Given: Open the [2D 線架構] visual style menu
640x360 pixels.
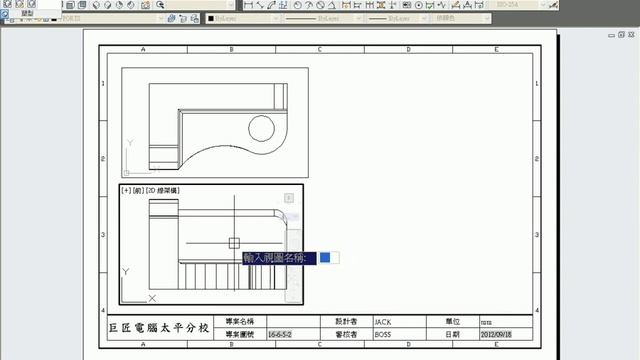Looking at the screenshot, I should [162, 190].
